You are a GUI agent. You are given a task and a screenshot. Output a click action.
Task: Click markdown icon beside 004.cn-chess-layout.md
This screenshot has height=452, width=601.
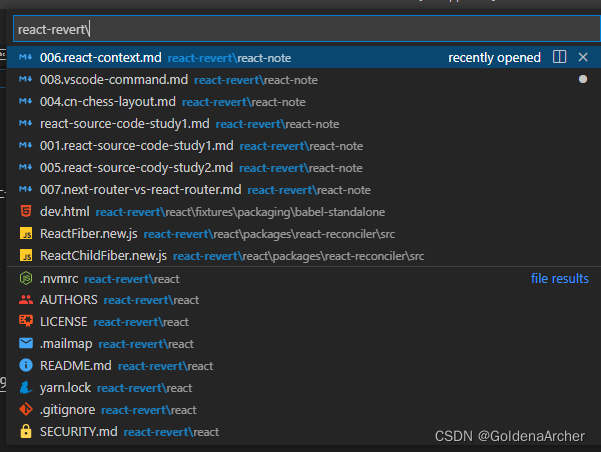pos(26,102)
